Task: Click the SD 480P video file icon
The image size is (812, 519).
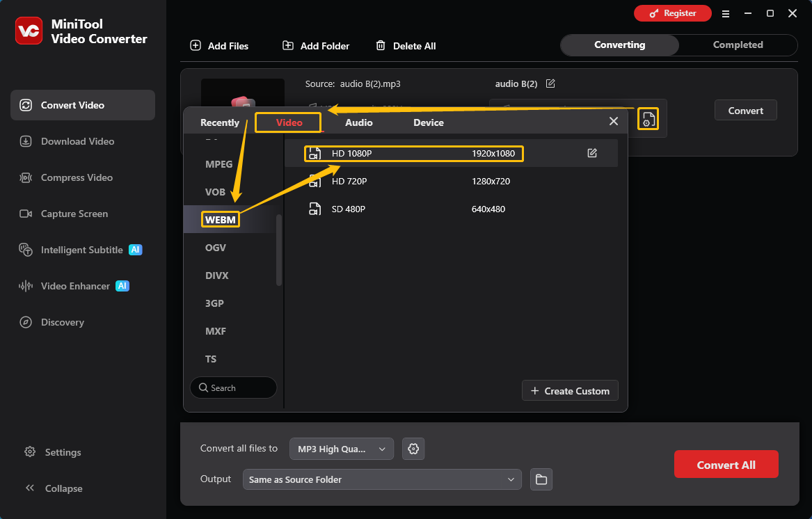Action: tap(315, 209)
